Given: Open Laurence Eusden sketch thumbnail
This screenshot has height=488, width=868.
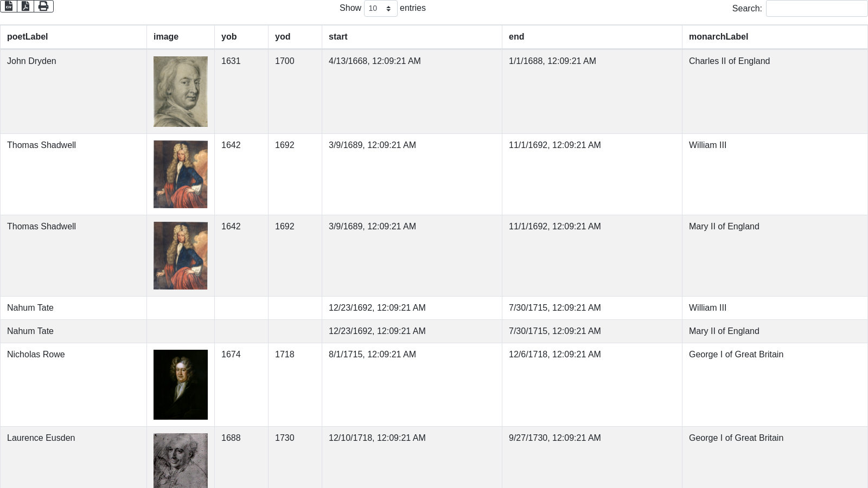Looking at the screenshot, I should [181, 460].
